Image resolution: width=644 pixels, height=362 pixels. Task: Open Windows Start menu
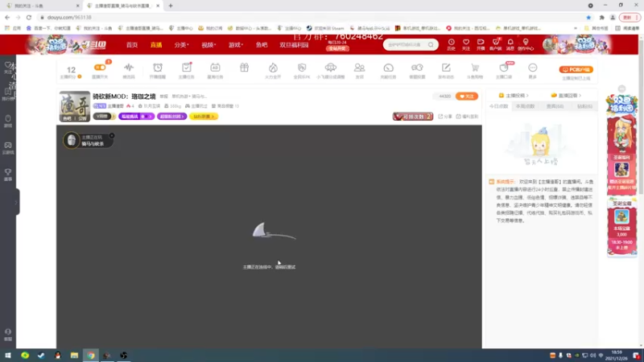(x=8, y=356)
